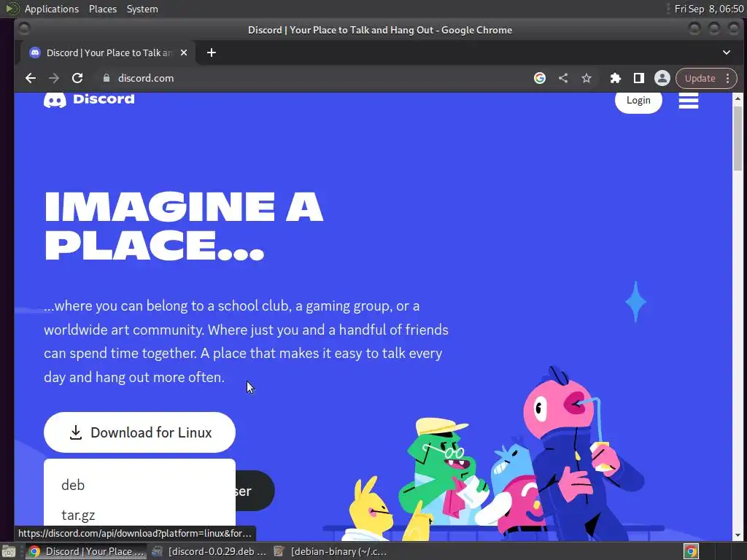The height and width of the screenshot is (560, 747).
Task: Open a new tab with plus
Action: [x=212, y=52]
